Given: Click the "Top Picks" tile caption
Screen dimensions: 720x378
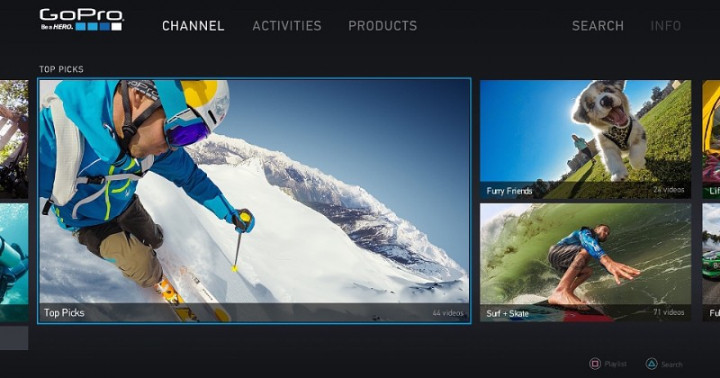Looking at the screenshot, I should tap(64, 313).
